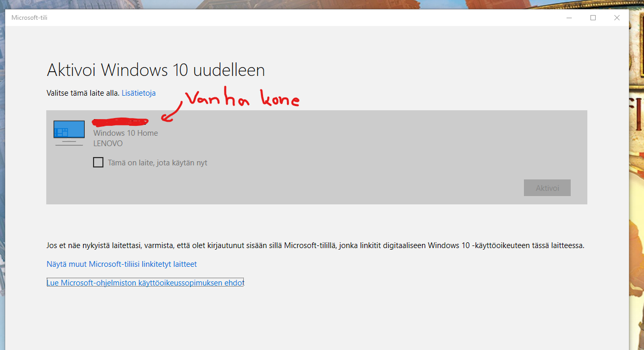644x350 pixels.
Task: Check 'Tämä on laite, jota käytän nyt' checkbox
Action: tap(98, 162)
